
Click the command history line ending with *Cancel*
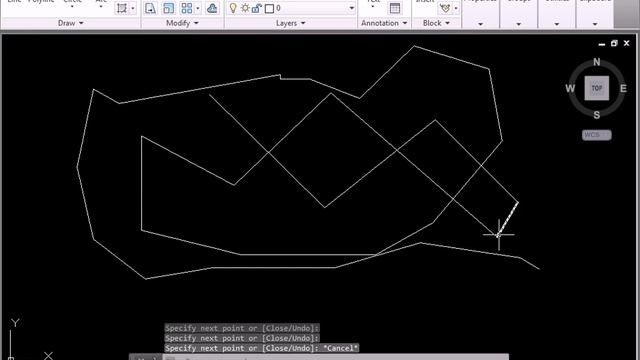(x=262, y=348)
